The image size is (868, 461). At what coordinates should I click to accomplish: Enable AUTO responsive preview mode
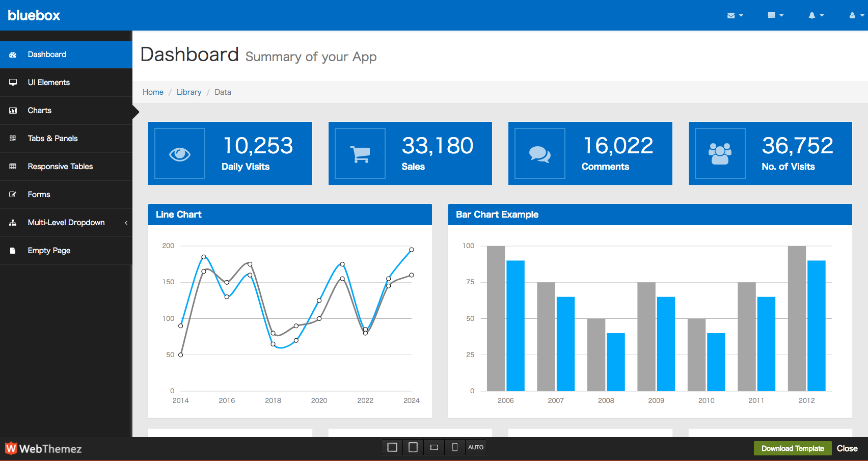[476, 447]
